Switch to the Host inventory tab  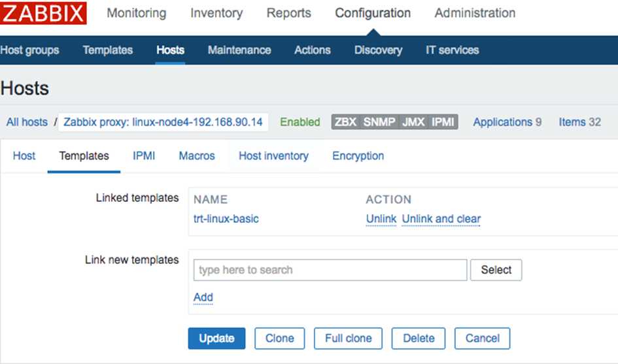273,156
